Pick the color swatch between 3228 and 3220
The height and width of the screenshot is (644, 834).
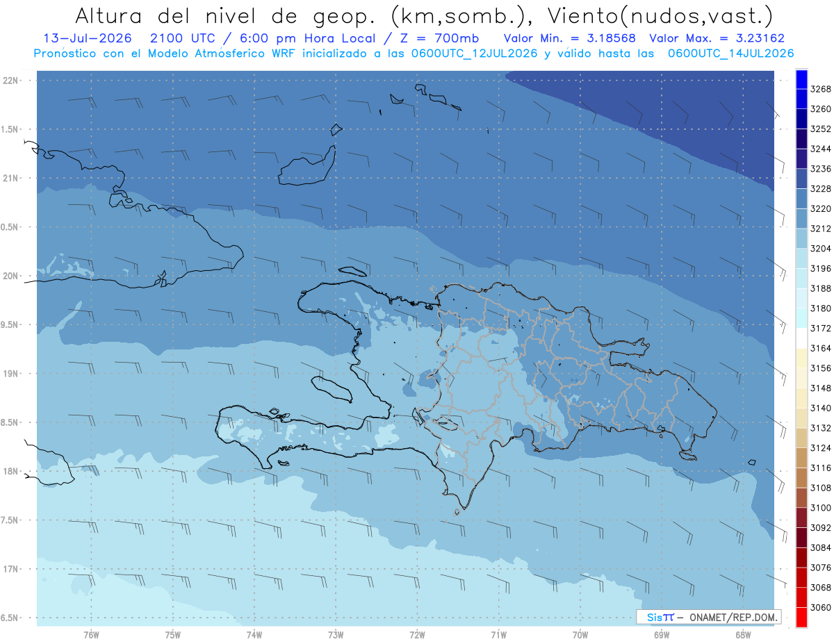[x=801, y=198]
